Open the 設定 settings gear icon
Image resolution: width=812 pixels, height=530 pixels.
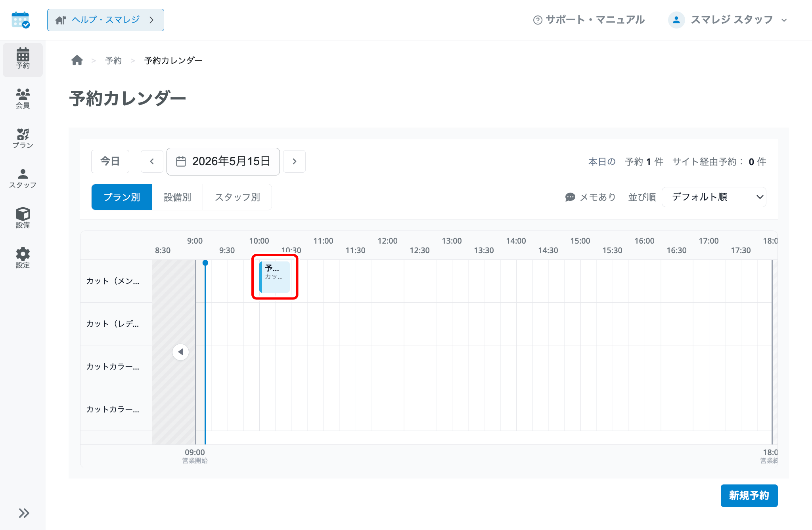click(x=23, y=258)
